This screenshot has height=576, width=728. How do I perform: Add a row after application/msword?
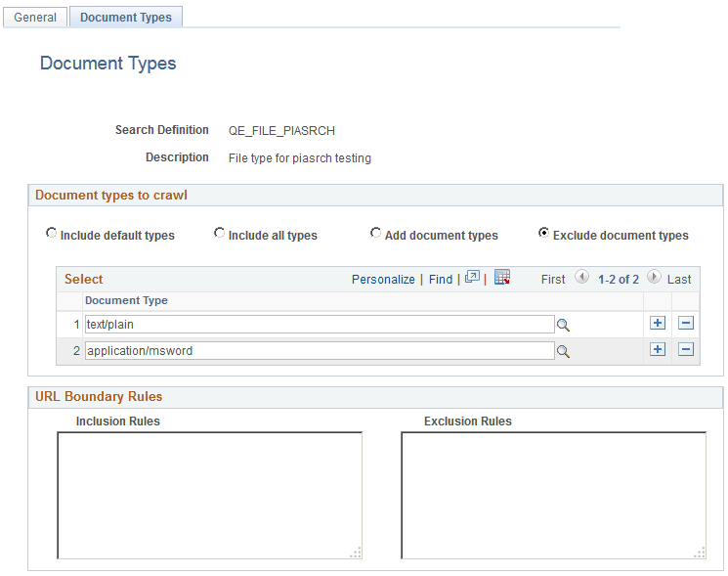658,349
